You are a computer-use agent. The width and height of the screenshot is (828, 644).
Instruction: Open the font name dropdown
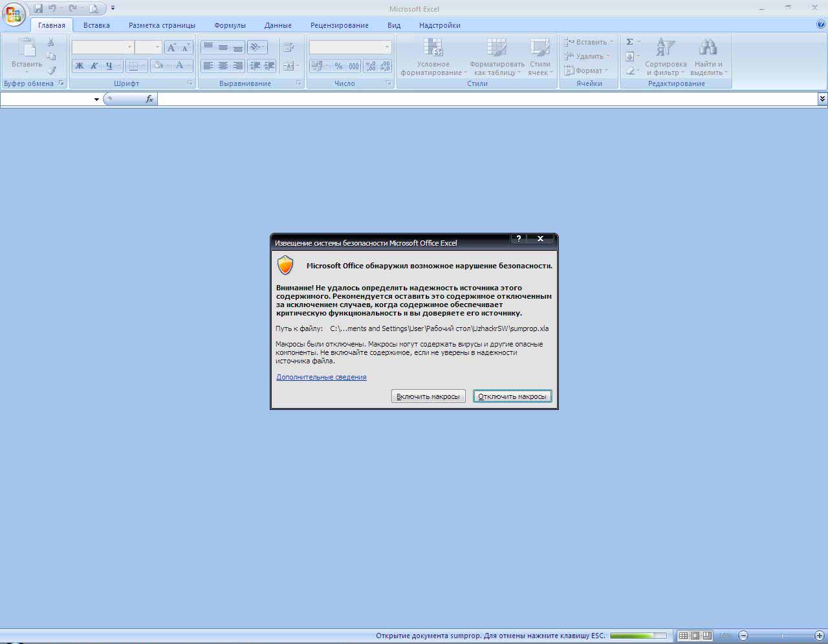(129, 47)
